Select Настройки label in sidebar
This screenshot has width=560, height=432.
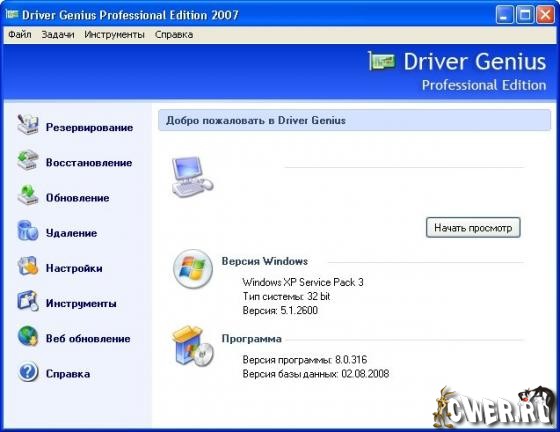[x=74, y=268]
